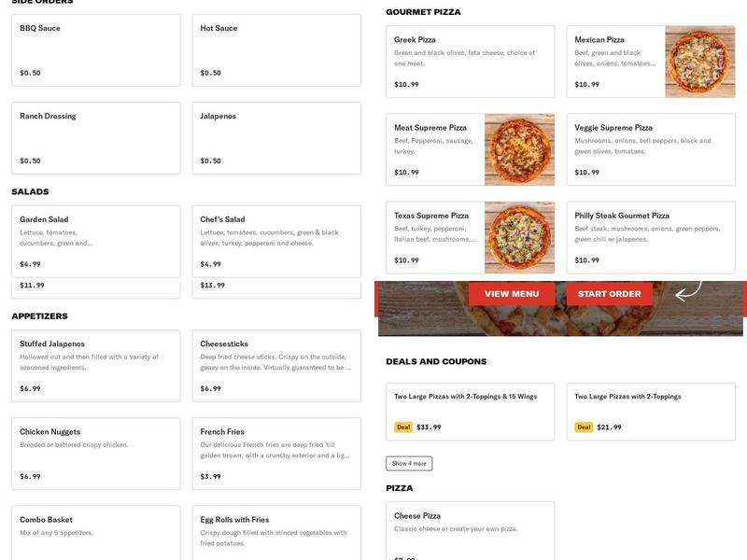The width and height of the screenshot is (747, 560).
Task: Choose the Cheese Pizza menu item
Action: [470, 532]
